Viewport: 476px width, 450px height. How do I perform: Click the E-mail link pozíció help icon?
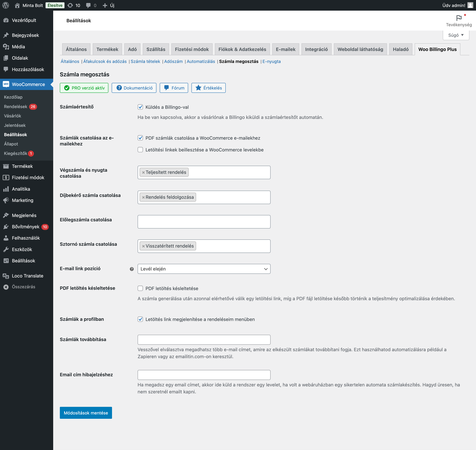(131, 269)
